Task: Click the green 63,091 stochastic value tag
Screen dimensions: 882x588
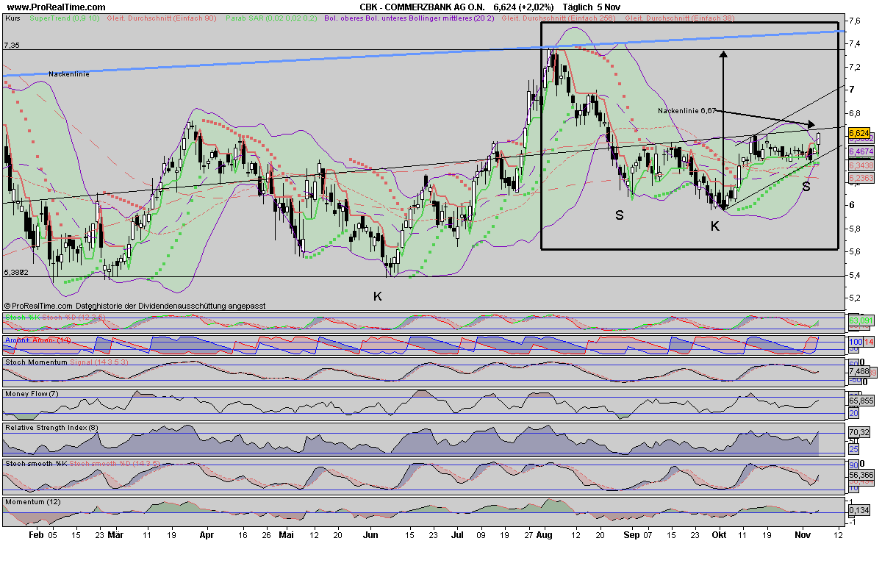Action: (860, 320)
